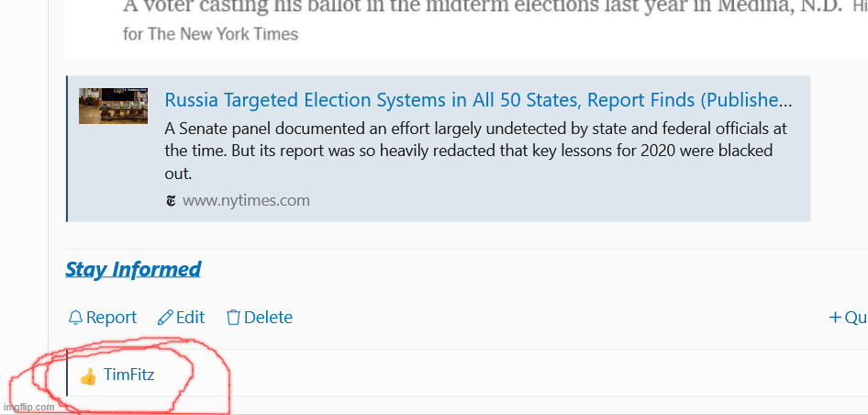
Task: Click the plus icon for Quote
Action: (x=835, y=318)
